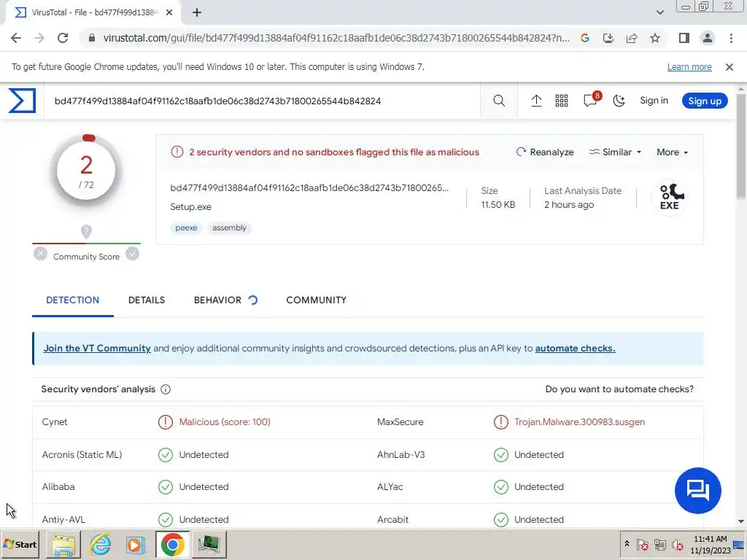This screenshot has height=560, width=747.
Task: Open notifications comment icon with badge
Action: tap(591, 99)
